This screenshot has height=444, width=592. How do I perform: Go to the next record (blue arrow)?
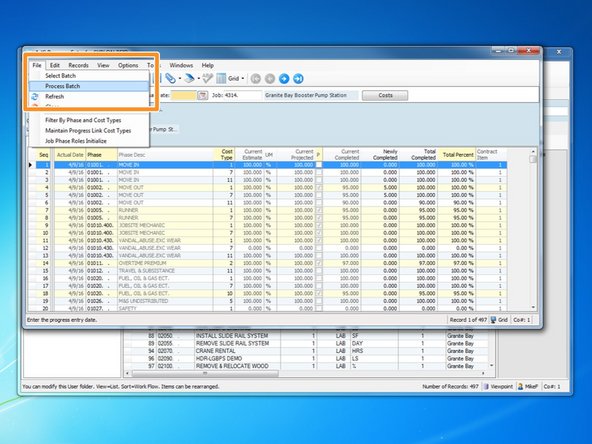[284, 79]
